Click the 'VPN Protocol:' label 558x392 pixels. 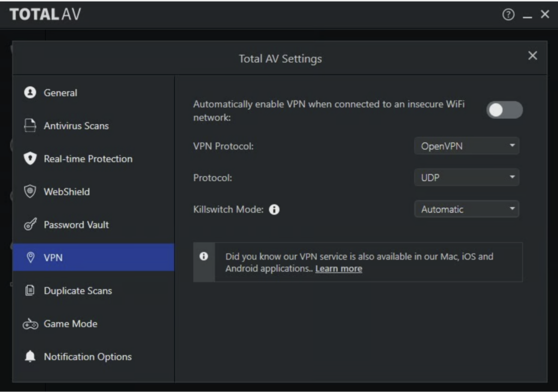pyautogui.click(x=223, y=146)
